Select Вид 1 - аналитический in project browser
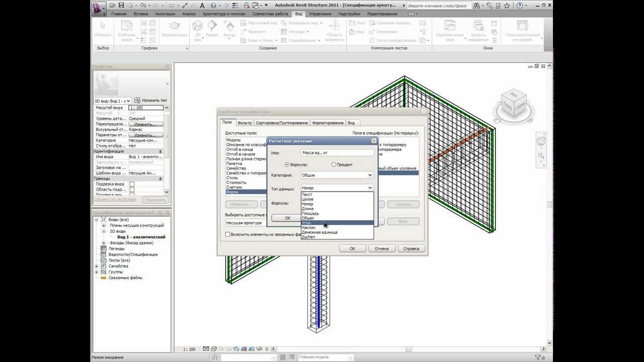 [141, 237]
